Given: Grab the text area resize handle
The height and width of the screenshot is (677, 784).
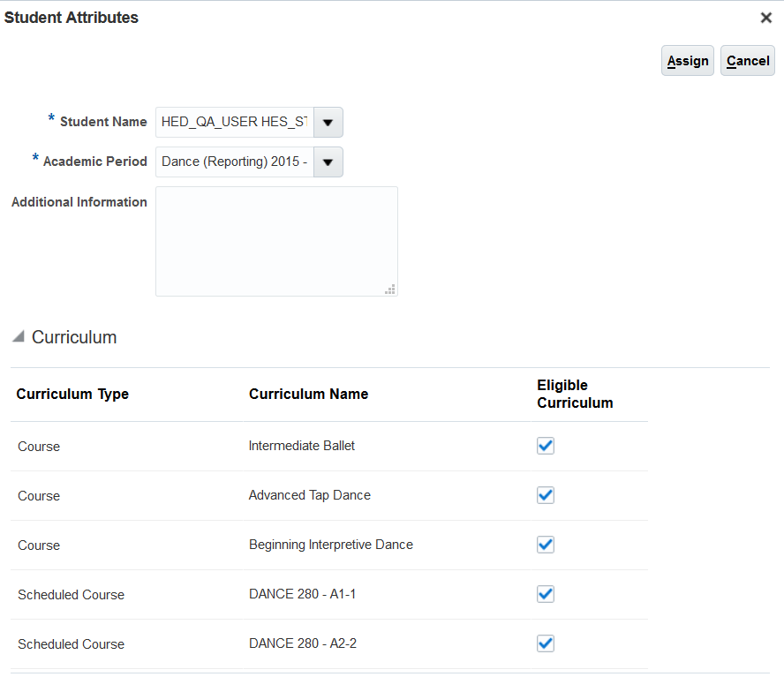Looking at the screenshot, I should (x=390, y=289).
